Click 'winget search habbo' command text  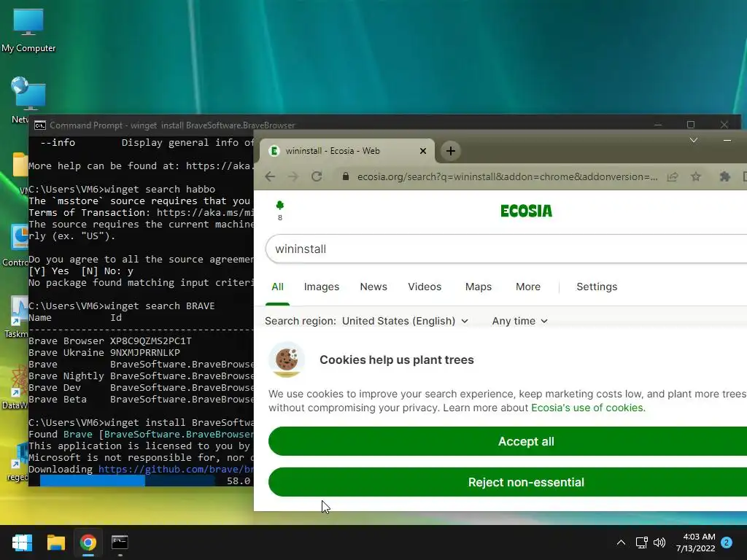click(160, 189)
